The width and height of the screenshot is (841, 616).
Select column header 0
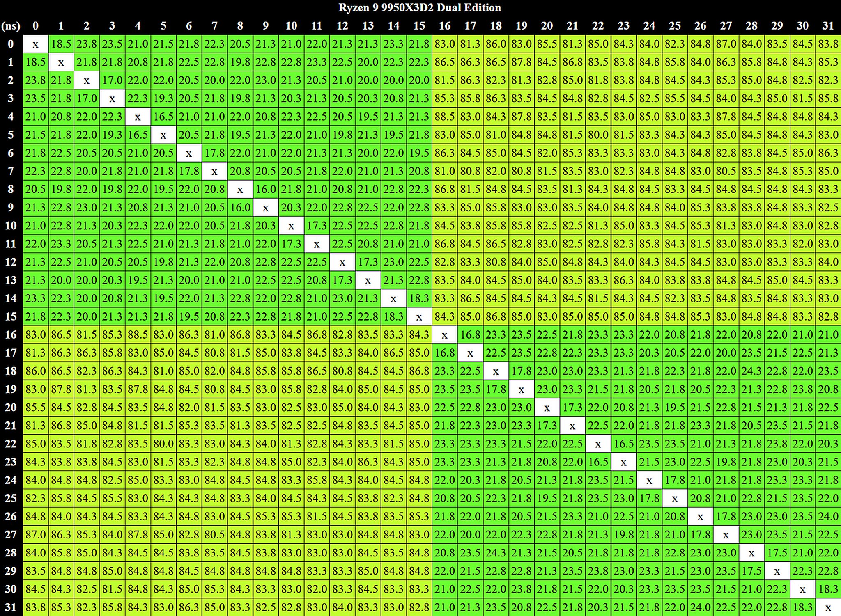[x=35, y=26]
